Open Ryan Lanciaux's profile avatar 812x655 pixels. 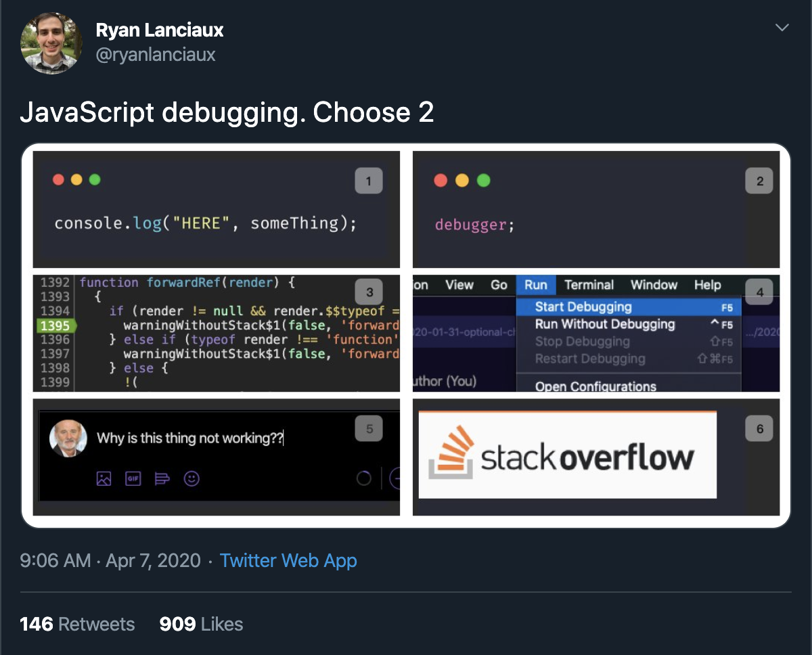coord(52,43)
